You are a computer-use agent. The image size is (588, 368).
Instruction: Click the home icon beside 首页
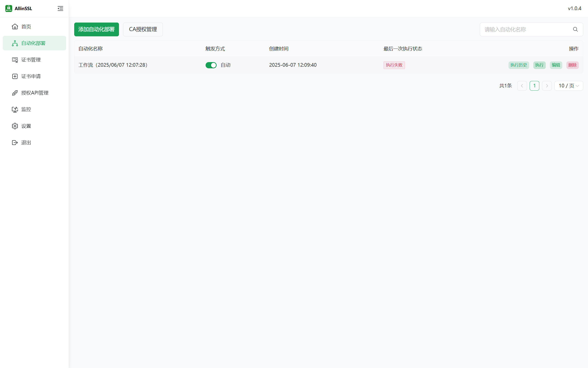[15, 26]
